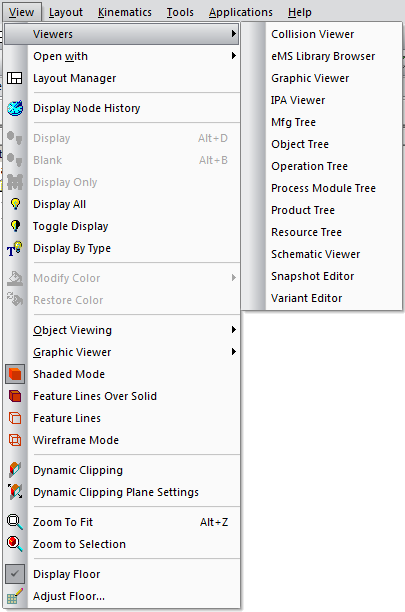Image resolution: width=405 pixels, height=612 pixels.
Task: Click the Adjust Floor grid pencil icon
Action: [15, 596]
